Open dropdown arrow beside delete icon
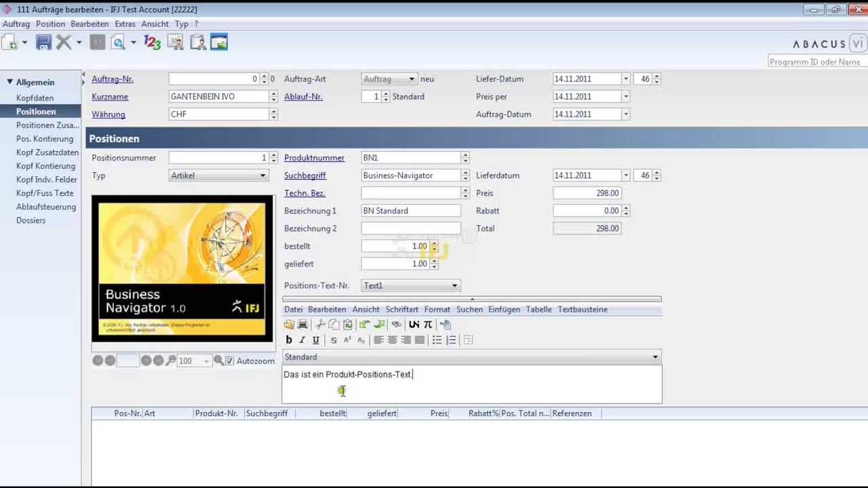The width and height of the screenshot is (868, 488). click(79, 43)
